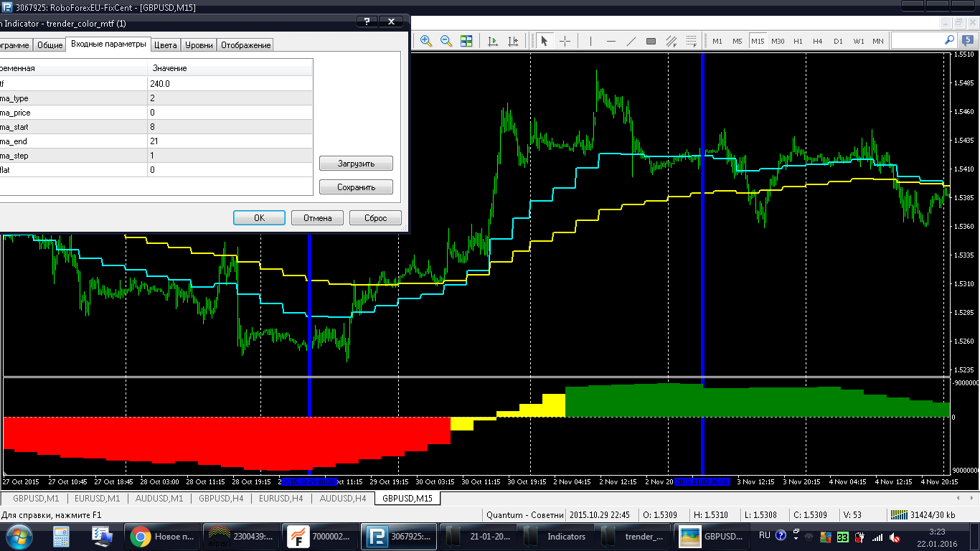
Task: Click the Quantum - Советни profile status entry
Action: 523,514
